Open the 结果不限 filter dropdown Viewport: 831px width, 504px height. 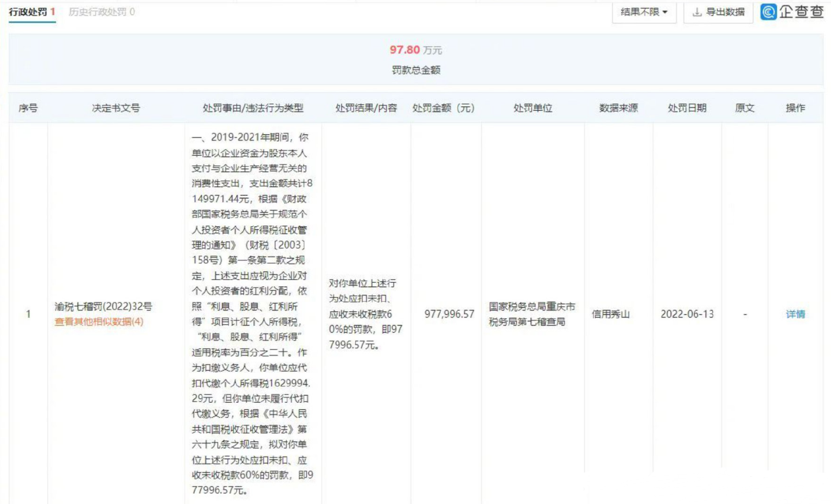pyautogui.click(x=644, y=12)
